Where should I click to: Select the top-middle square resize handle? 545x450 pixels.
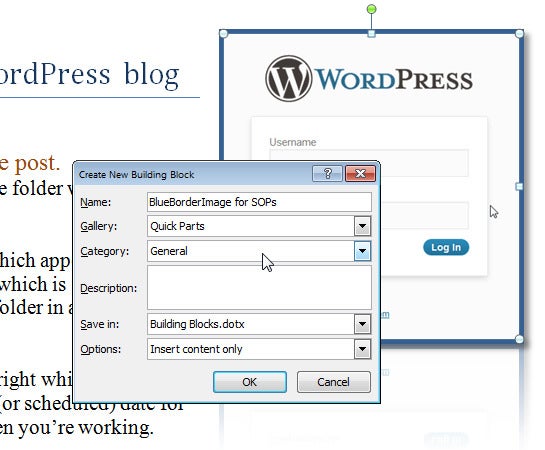tap(372, 34)
